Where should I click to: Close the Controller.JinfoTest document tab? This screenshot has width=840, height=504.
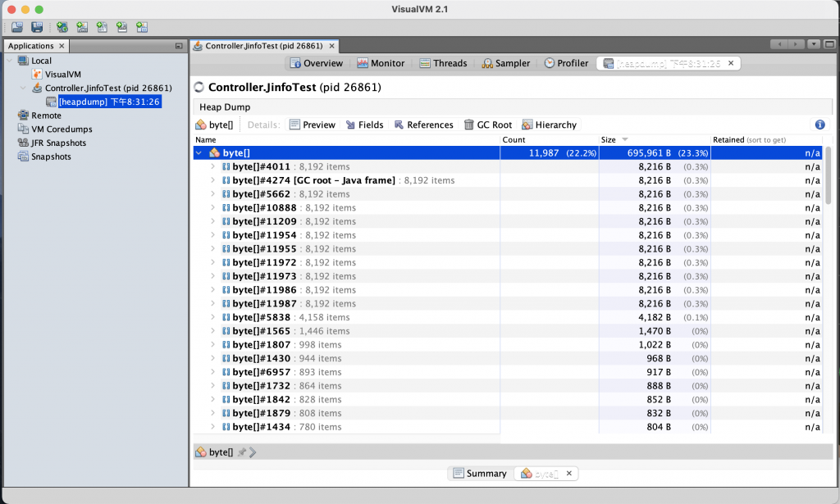331,46
